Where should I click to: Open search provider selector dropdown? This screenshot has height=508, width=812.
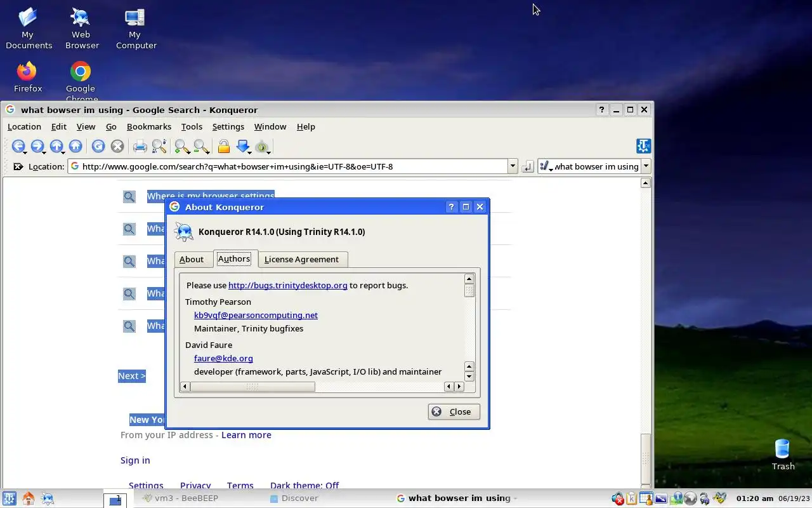click(546, 166)
